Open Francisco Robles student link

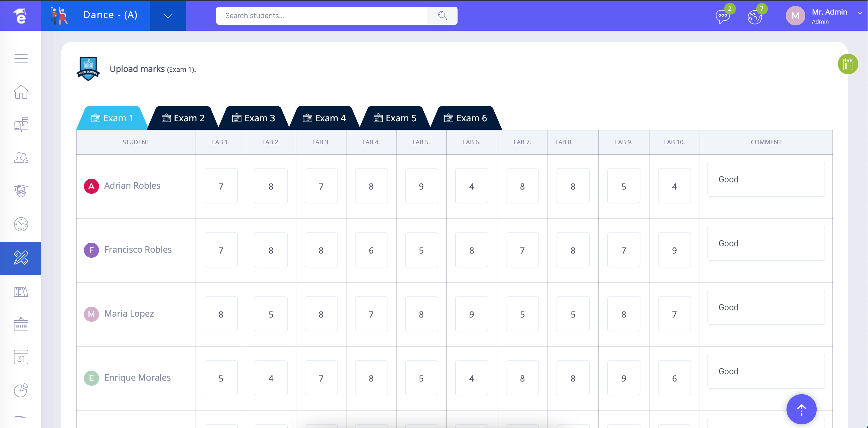(138, 250)
